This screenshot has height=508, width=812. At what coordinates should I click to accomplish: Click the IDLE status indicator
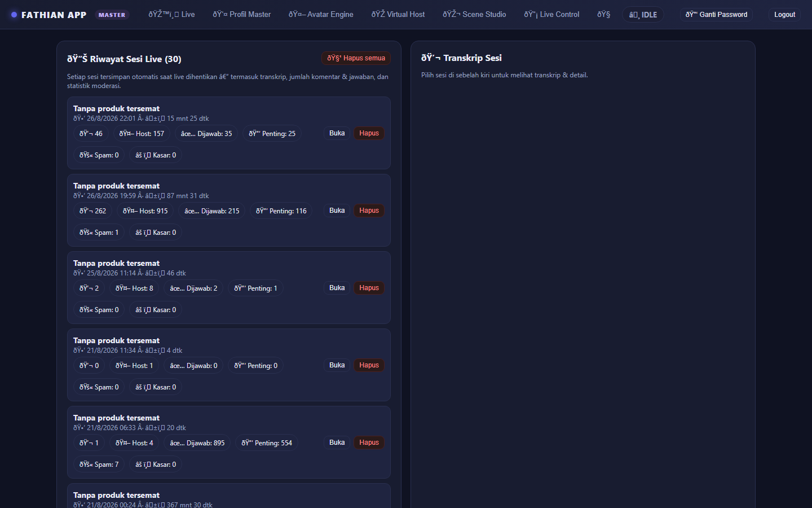[643, 15]
